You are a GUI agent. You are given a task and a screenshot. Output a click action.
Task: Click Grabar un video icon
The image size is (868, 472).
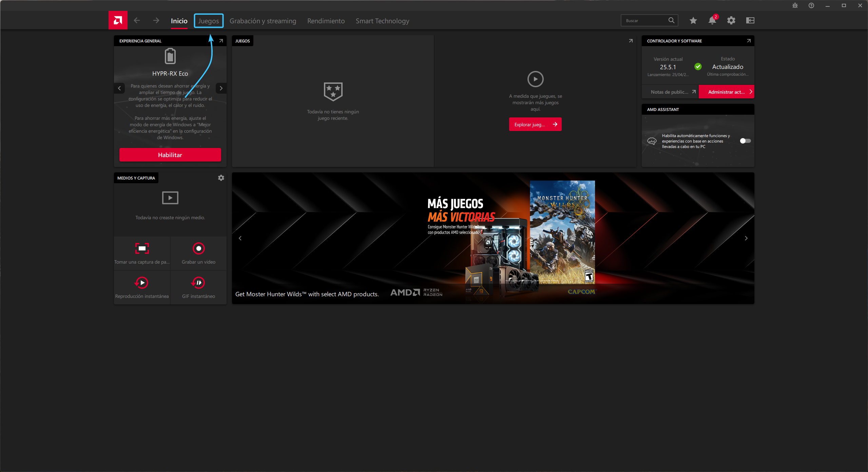pos(198,248)
